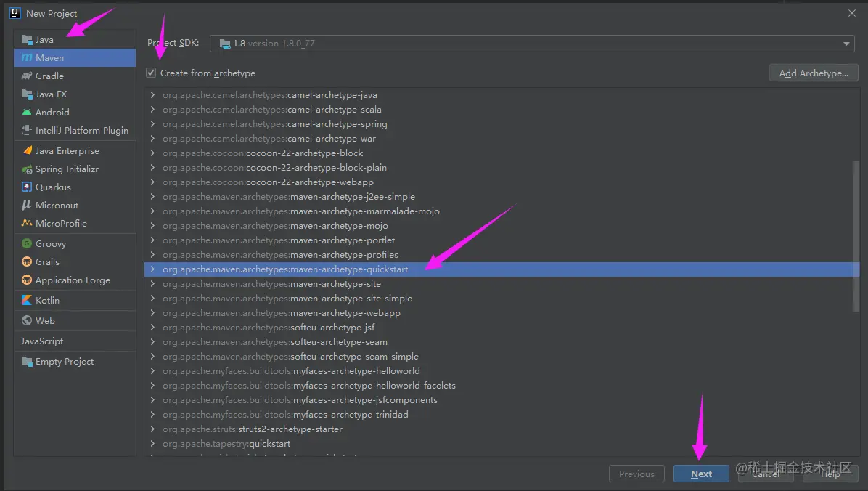Screen dimensions: 868x491
Task: Click the Java folder icon in sidebar
Action: 27,40
